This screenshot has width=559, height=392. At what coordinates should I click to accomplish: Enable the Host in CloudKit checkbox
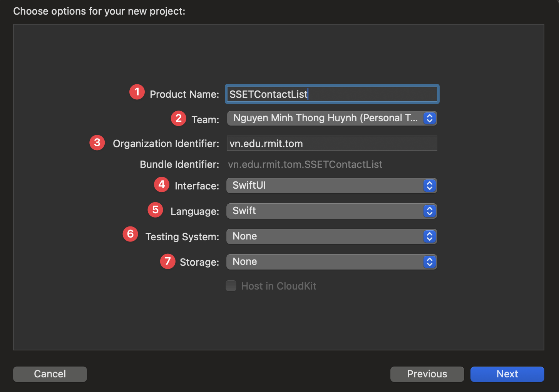click(x=231, y=286)
